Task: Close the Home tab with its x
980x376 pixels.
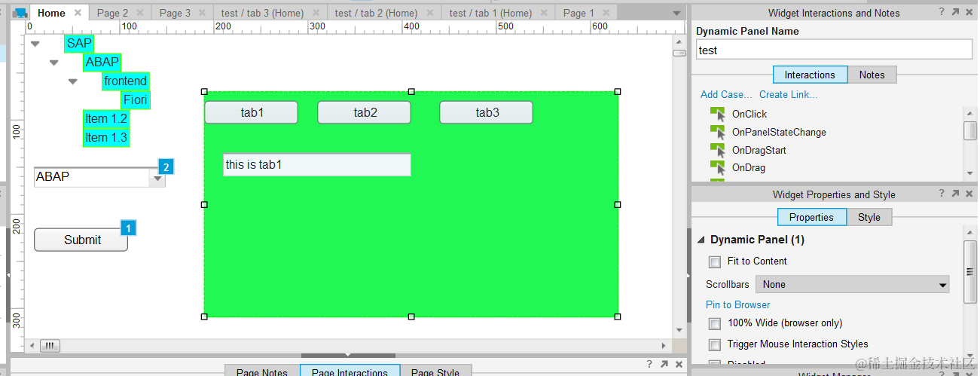Action: [x=78, y=13]
